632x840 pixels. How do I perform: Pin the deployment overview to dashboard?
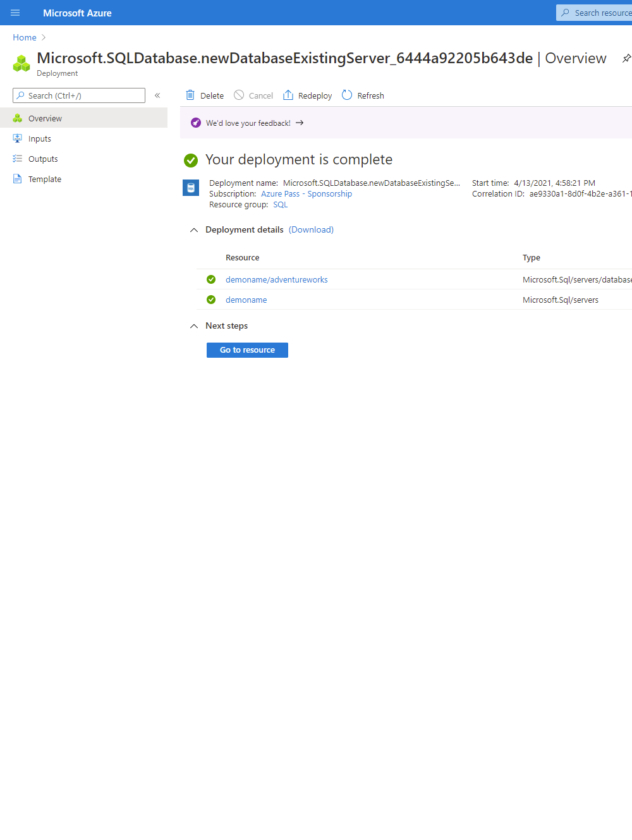click(626, 58)
